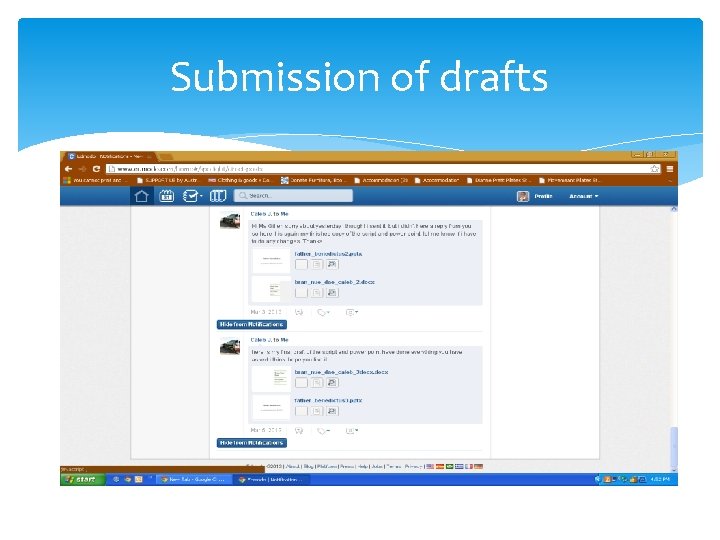Click the document icon under bran_nue_dae_caleb_3 file

click(x=317, y=383)
